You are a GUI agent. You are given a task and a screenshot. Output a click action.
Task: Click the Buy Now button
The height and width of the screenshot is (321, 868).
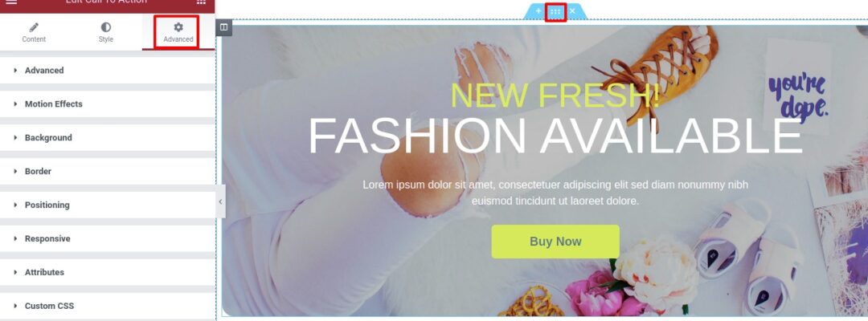pyautogui.click(x=555, y=242)
